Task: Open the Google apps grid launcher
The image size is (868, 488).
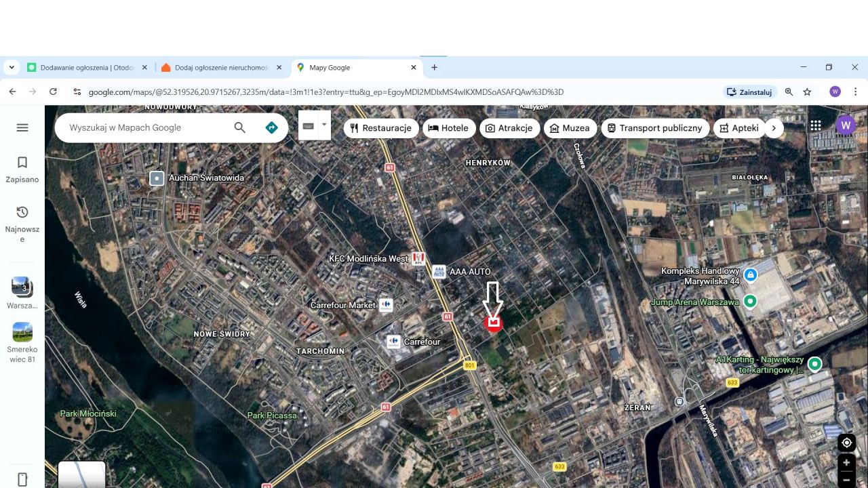Action: pos(816,125)
